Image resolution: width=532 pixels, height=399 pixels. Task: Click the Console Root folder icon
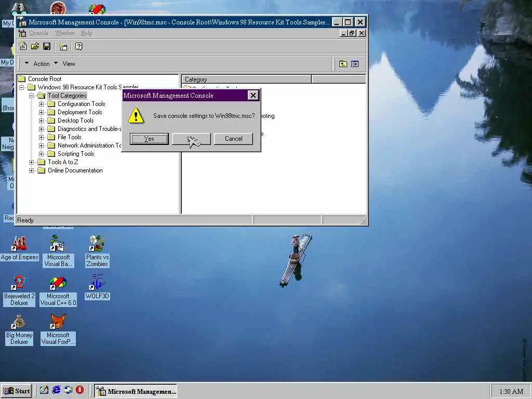pos(22,79)
